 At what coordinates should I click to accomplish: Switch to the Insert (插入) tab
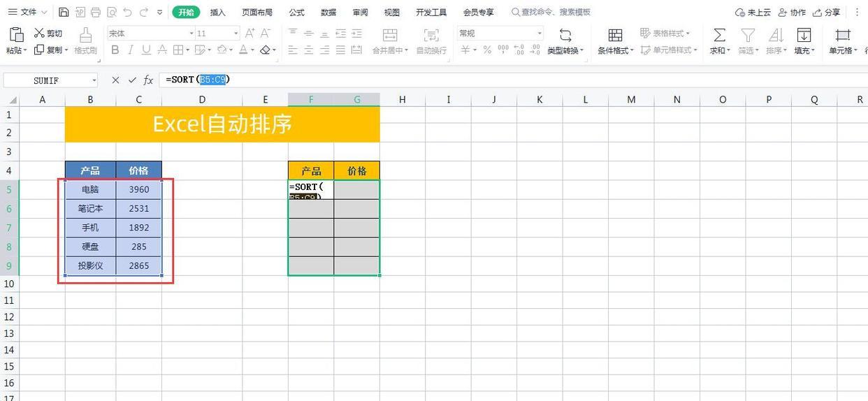click(x=218, y=12)
